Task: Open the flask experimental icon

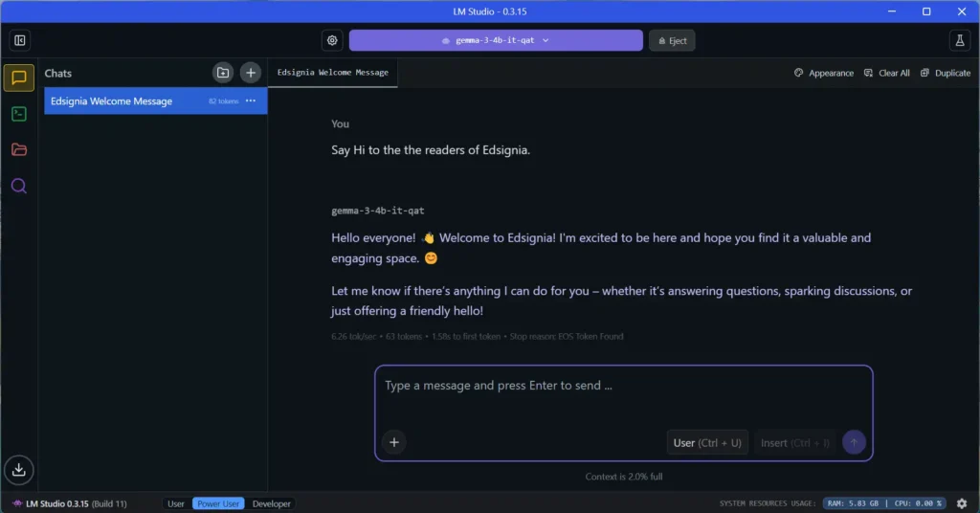Action: [959, 40]
